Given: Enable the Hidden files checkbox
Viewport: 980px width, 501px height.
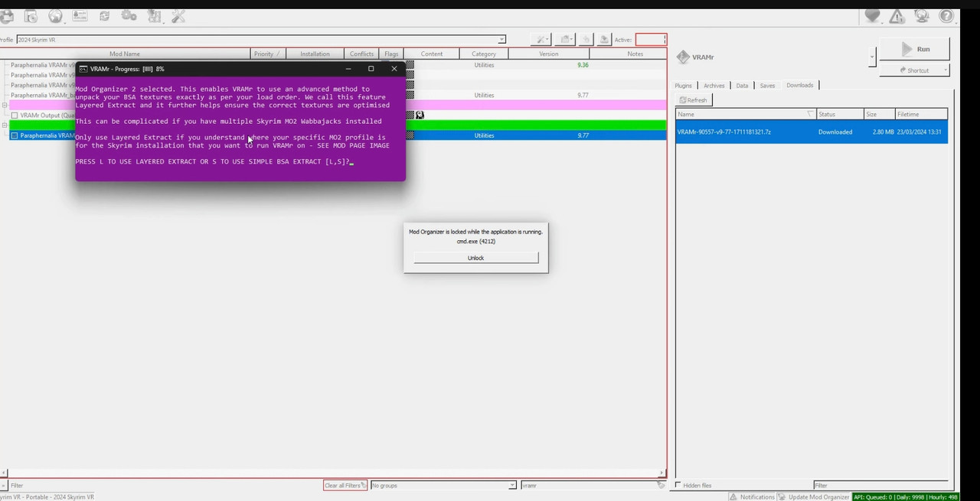Looking at the screenshot, I should coord(678,485).
